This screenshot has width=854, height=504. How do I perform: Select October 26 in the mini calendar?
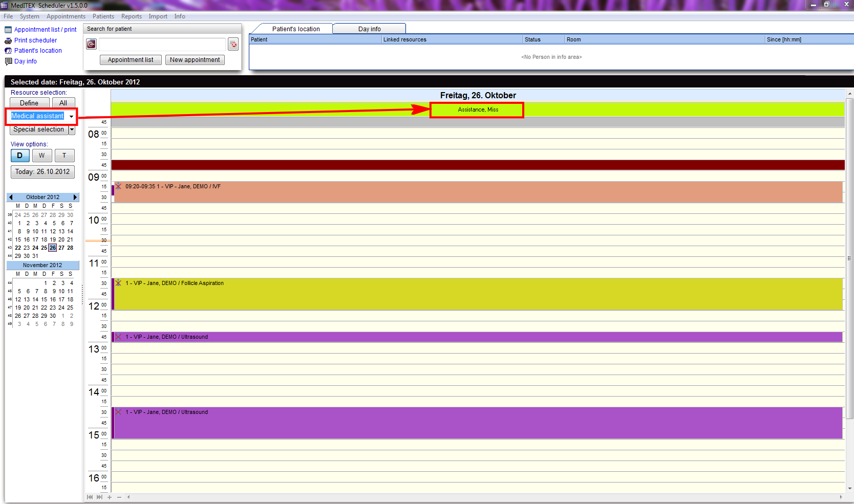point(53,248)
